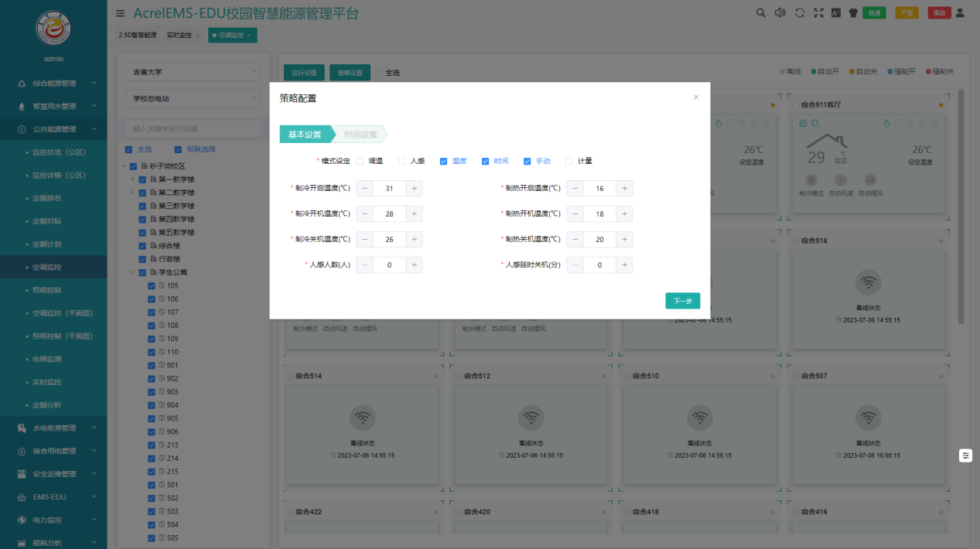Close the 空调监控 tab with its x icon
The width and height of the screenshot is (980, 549).
249,36
